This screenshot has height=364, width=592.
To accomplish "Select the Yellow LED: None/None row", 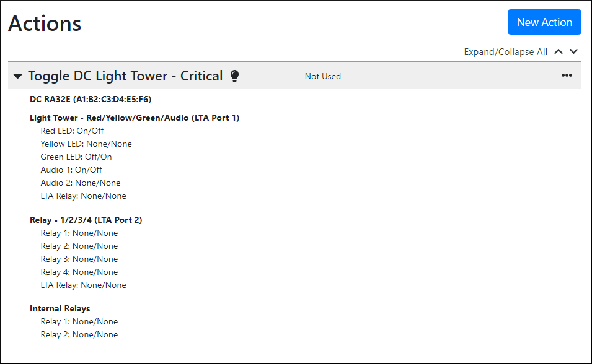I will point(86,144).
